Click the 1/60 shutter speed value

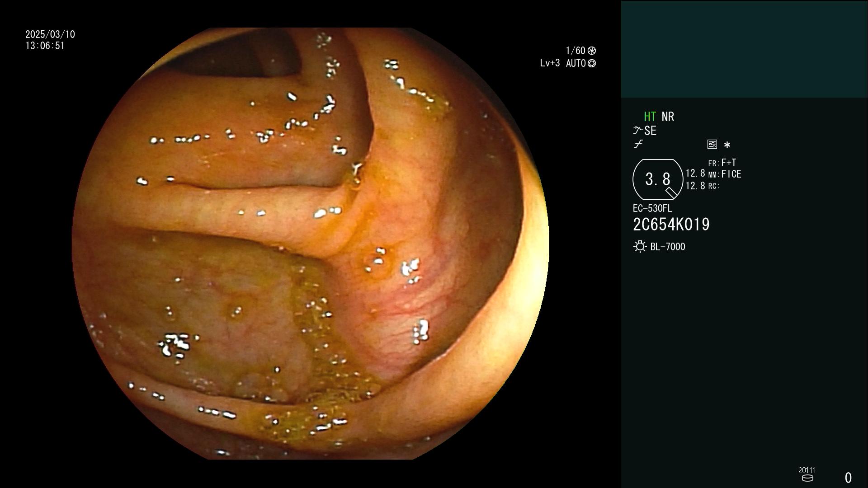click(576, 51)
